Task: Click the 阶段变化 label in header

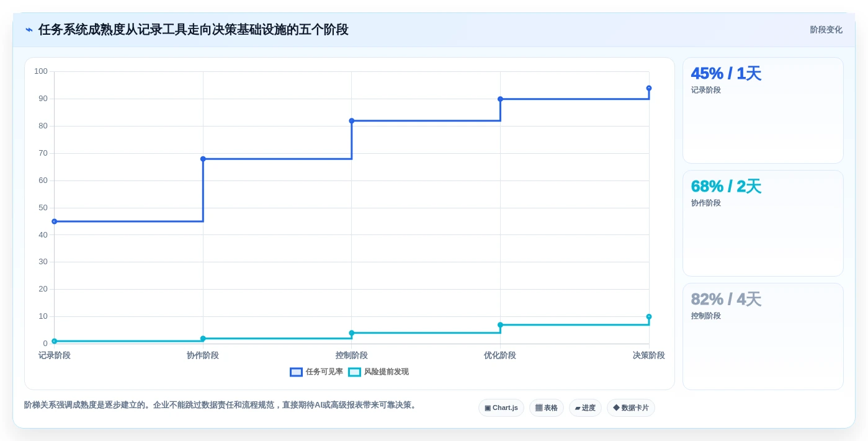Action: pyautogui.click(x=826, y=30)
